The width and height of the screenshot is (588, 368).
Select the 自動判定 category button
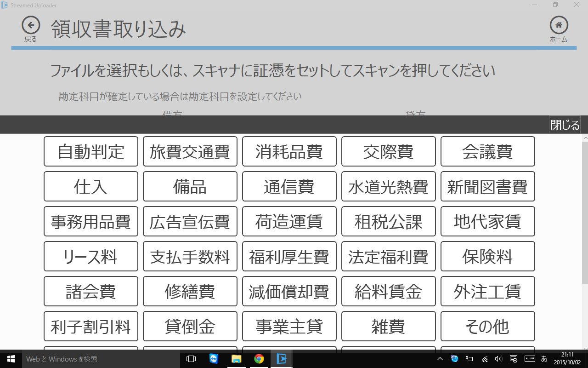[90, 151]
